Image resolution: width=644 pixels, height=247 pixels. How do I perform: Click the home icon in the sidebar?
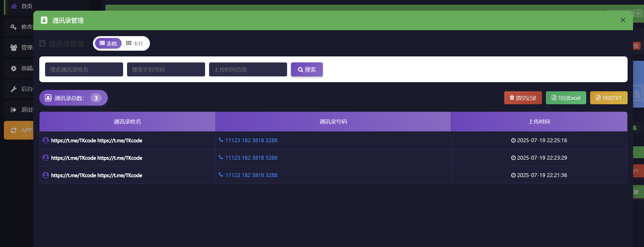[14, 6]
